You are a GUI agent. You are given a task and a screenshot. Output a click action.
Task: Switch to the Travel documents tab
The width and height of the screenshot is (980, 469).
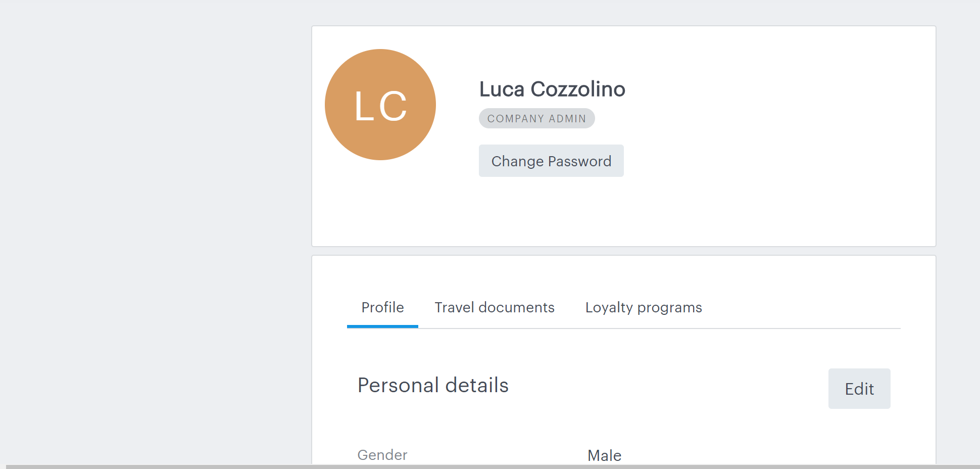[495, 307]
